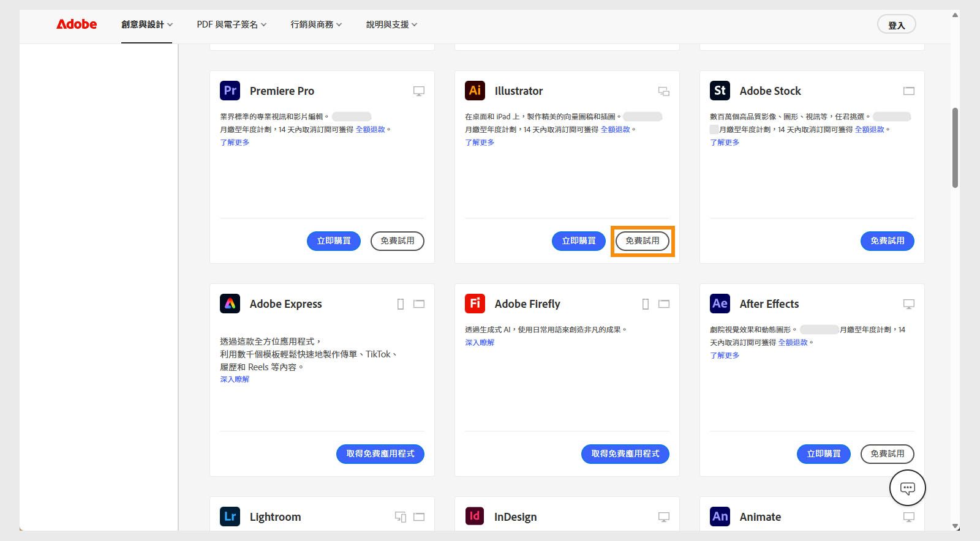Click the Animate title text

(x=761, y=517)
